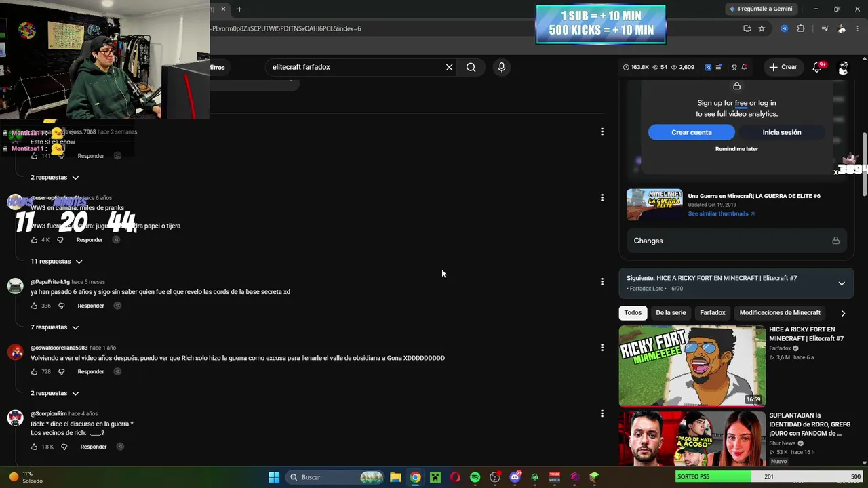868x488 pixels.
Task: Click the install app icon in address bar
Action: coord(747,28)
